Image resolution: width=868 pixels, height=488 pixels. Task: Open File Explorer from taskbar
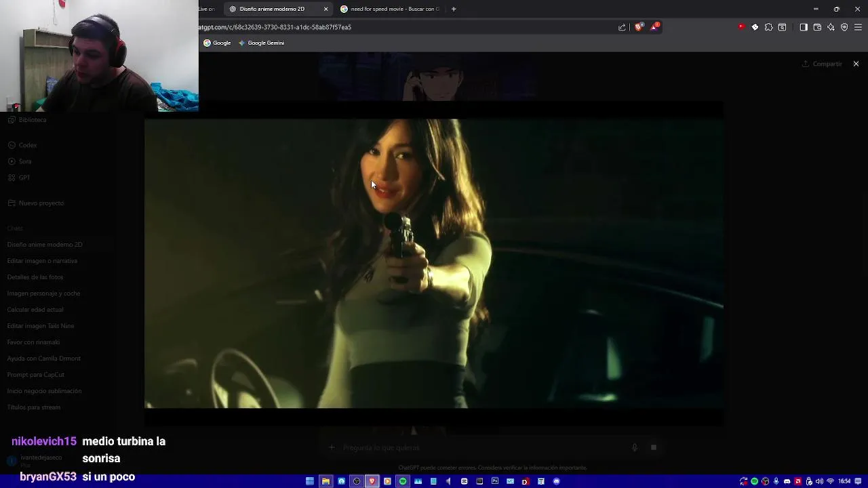point(325,481)
